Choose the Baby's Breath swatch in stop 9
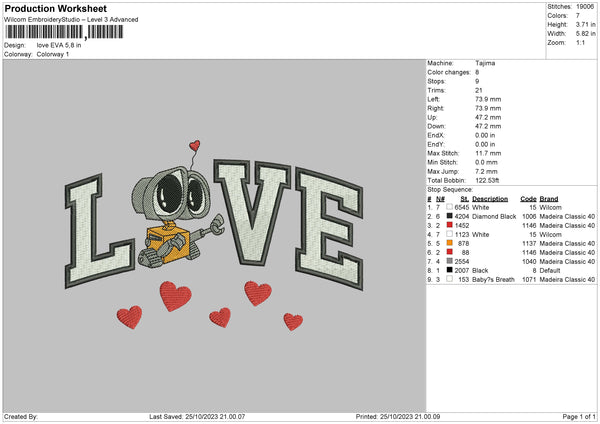 pos(450,279)
